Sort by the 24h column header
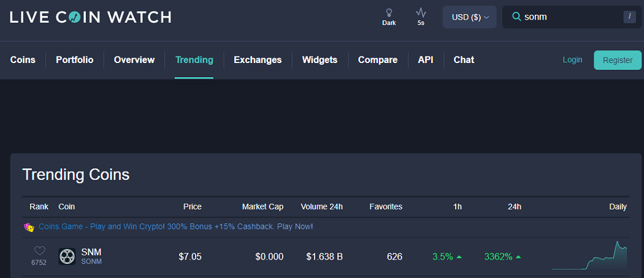The height and width of the screenshot is (278, 644). (514, 206)
